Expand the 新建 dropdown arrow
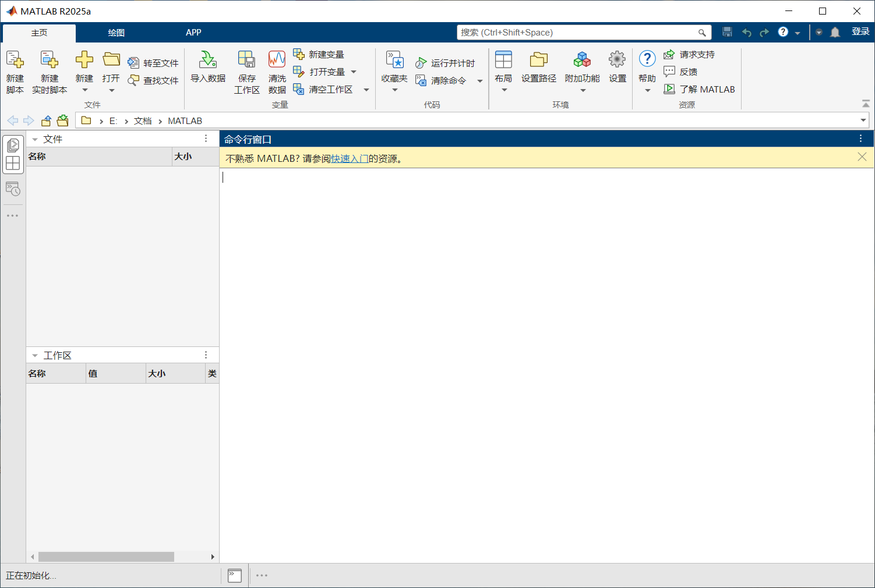This screenshot has height=588, width=875. click(84, 90)
